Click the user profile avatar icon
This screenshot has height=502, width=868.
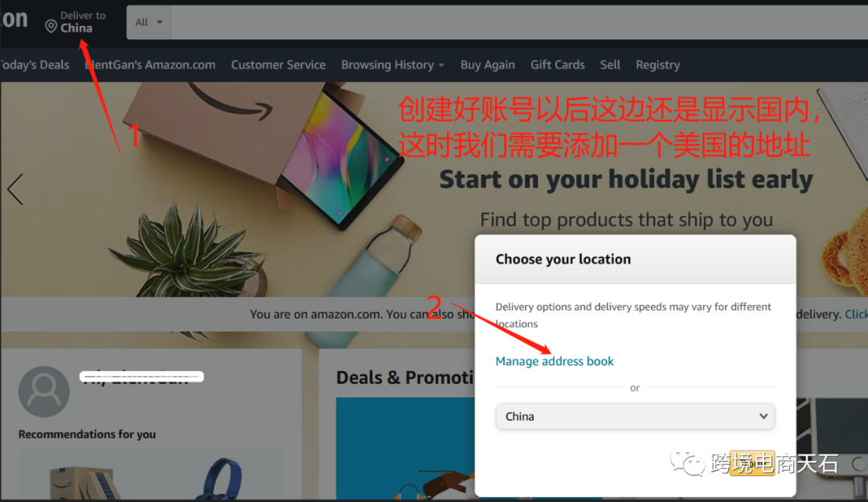(43, 391)
